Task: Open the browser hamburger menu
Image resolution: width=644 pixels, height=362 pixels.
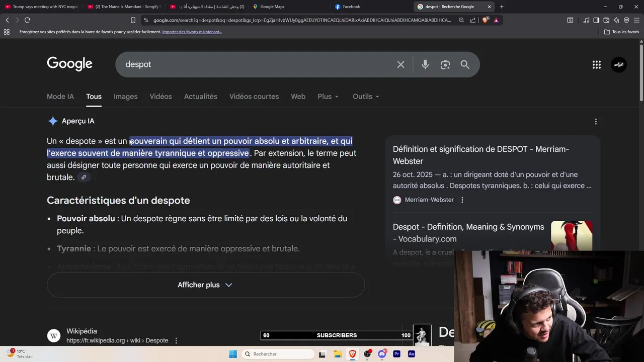Action: (x=637, y=20)
